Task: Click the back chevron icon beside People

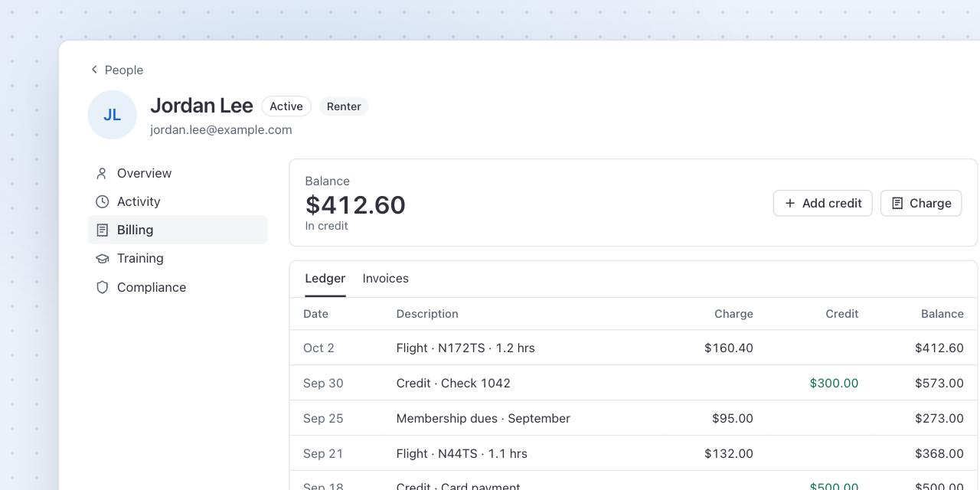Action: point(94,70)
